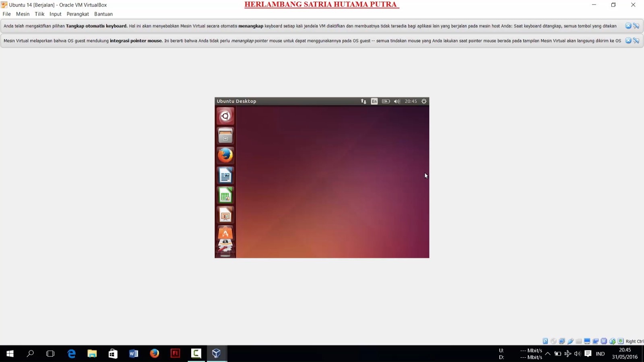644x362 pixels.
Task: Click the mouse integration status icon
Action: [x=613, y=341]
